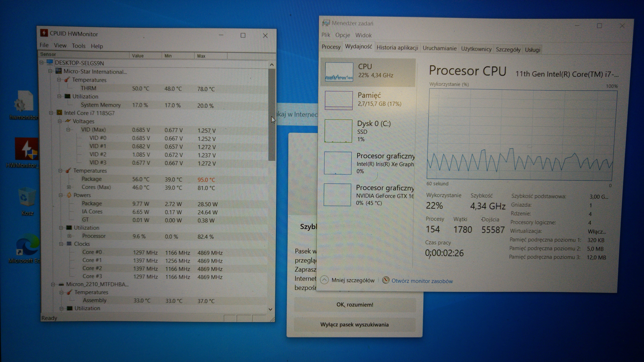Viewport: 644px width, 362px height.
Task: Click the Mniej szczegółów button
Action: [x=347, y=280]
